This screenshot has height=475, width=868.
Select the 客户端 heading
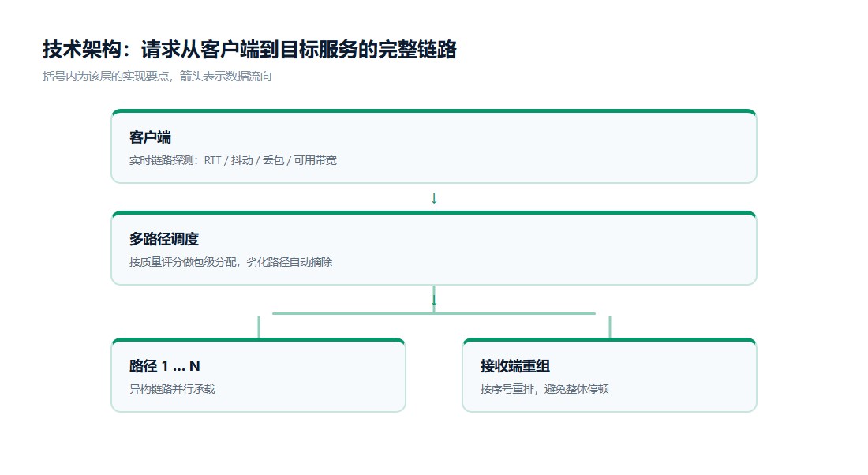click(150, 137)
